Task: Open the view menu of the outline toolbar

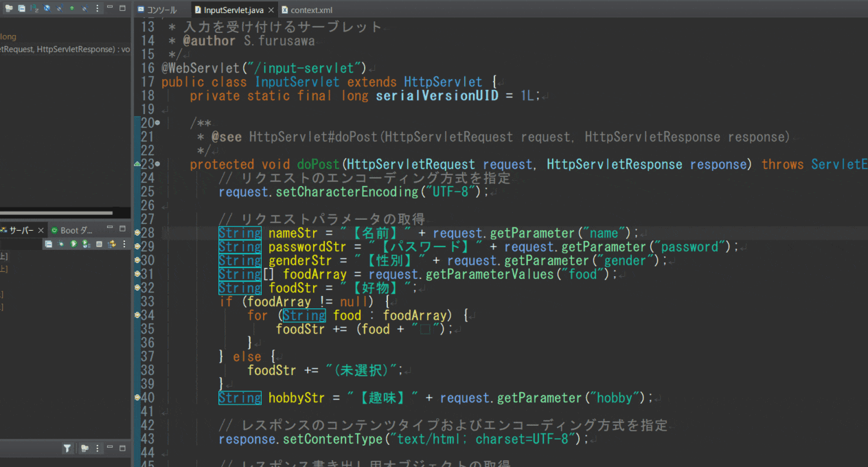Action: pyautogui.click(x=97, y=8)
